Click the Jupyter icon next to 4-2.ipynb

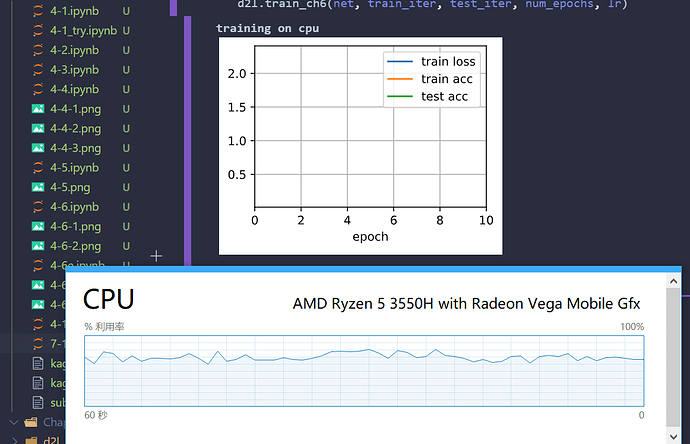[38, 51]
